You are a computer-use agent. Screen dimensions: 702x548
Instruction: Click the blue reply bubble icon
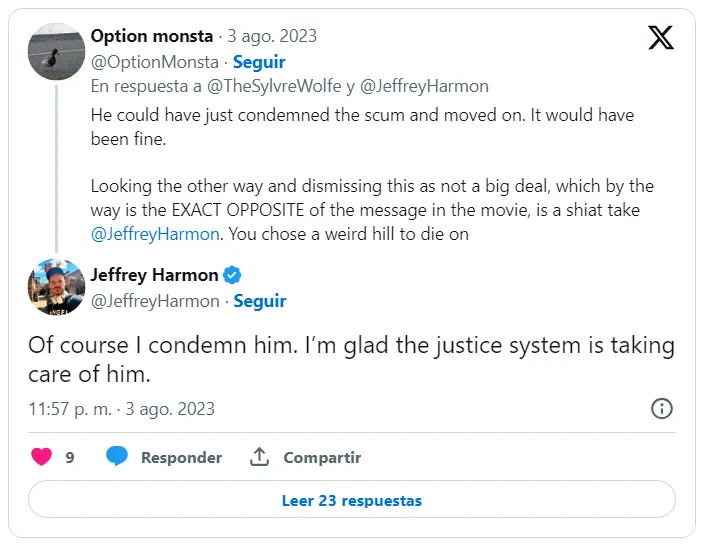coord(117,457)
